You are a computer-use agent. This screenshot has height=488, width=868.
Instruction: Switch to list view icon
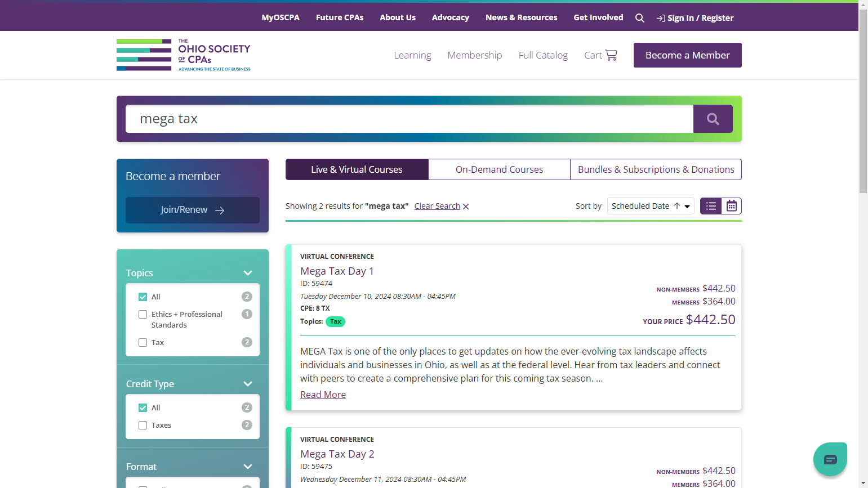[x=711, y=206]
